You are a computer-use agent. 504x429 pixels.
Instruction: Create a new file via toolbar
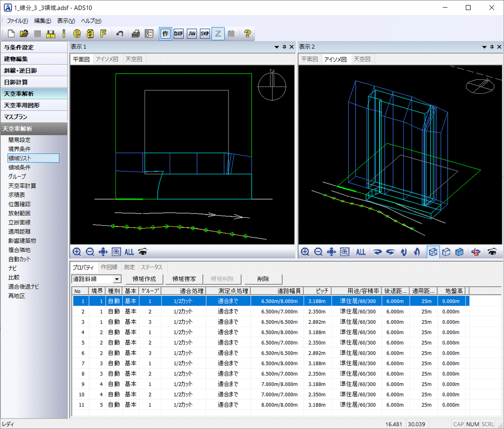11,34
